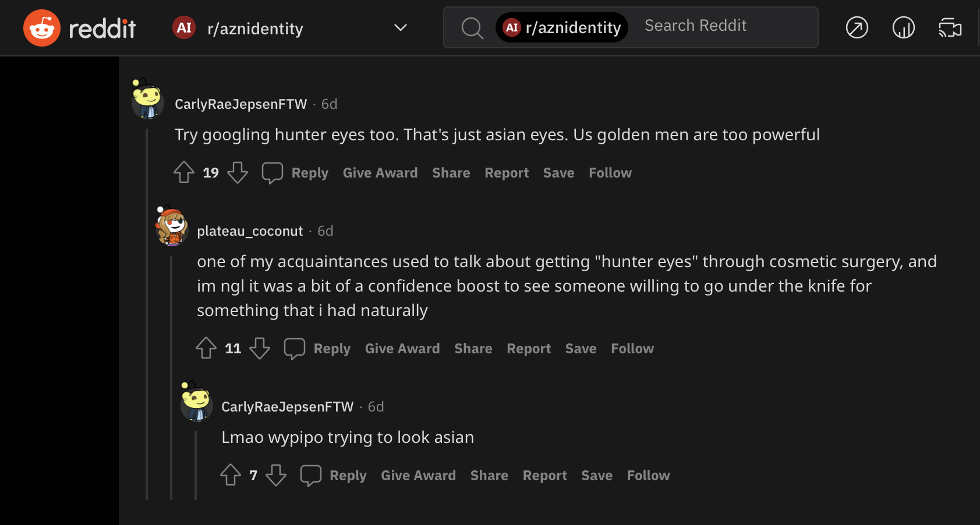The height and width of the screenshot is (525, 980).
Task: Open the r/aznidentity community dropdown
Action: click(x=400, y=28)
